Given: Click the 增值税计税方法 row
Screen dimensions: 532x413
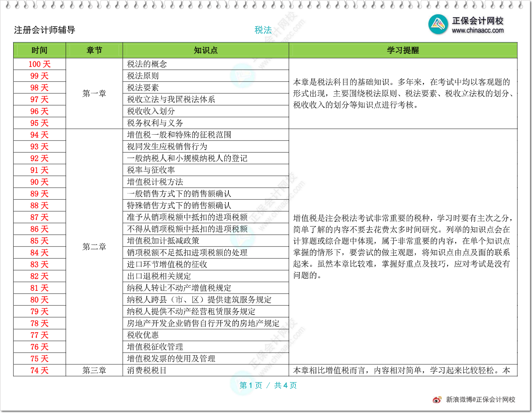Looking at the screenshot, I should pyautogui.click(x=155, y=182).
